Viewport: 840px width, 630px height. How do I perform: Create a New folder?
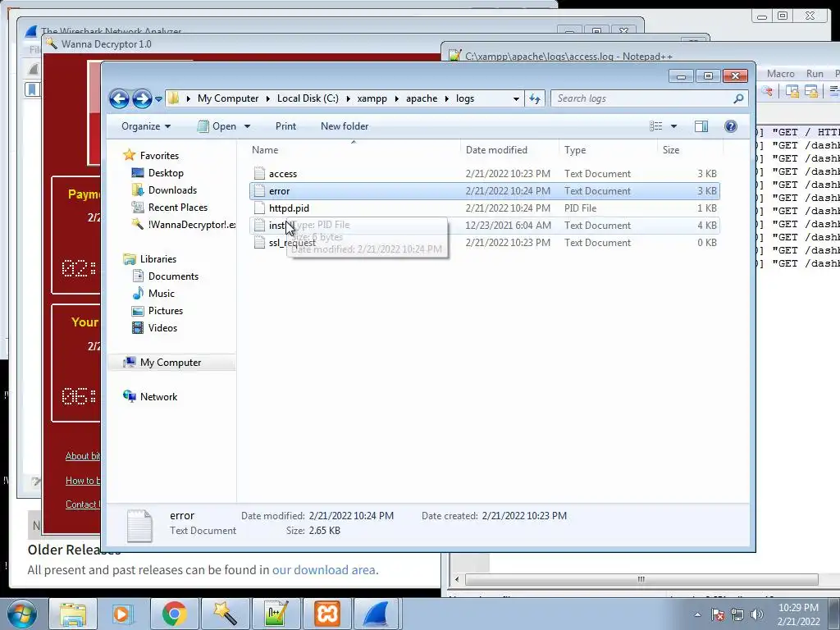coord(345,126)
